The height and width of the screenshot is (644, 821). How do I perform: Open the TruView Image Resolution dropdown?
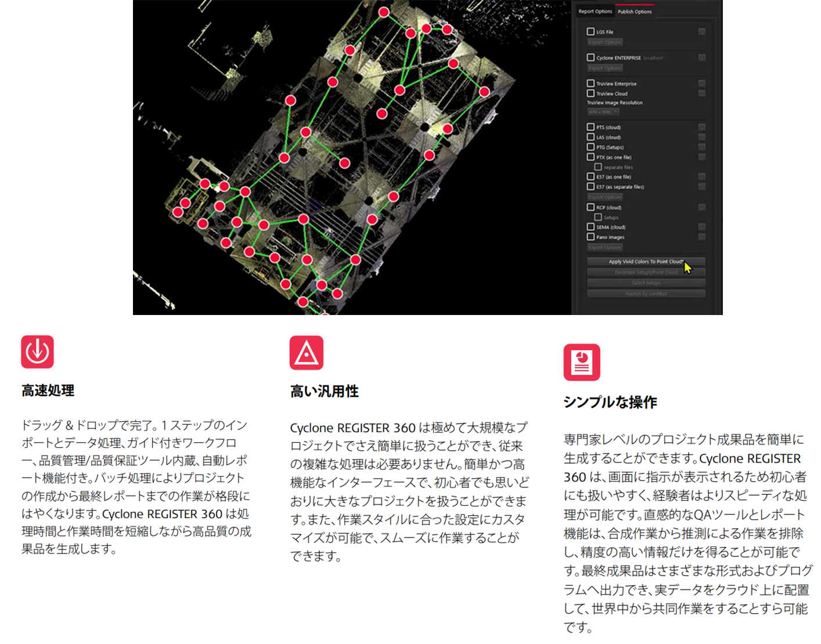point(603,112)
